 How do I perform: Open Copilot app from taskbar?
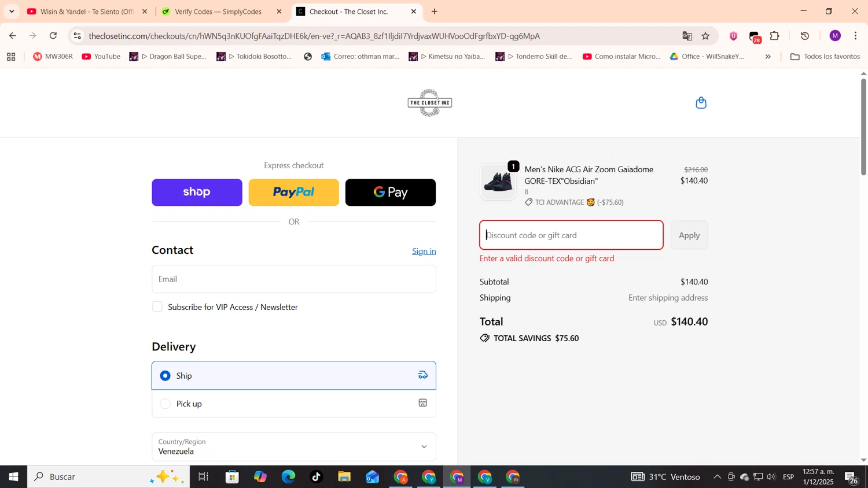tap(260, 477)
